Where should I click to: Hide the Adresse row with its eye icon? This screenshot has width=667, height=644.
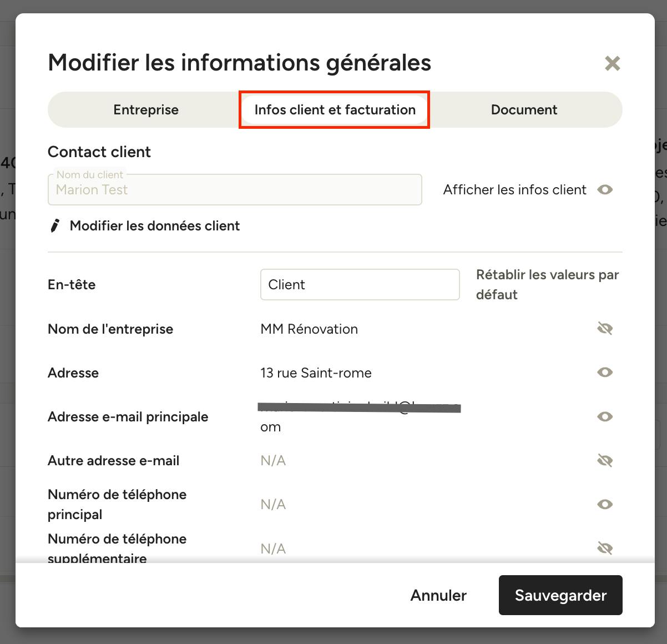click(605, 373)
